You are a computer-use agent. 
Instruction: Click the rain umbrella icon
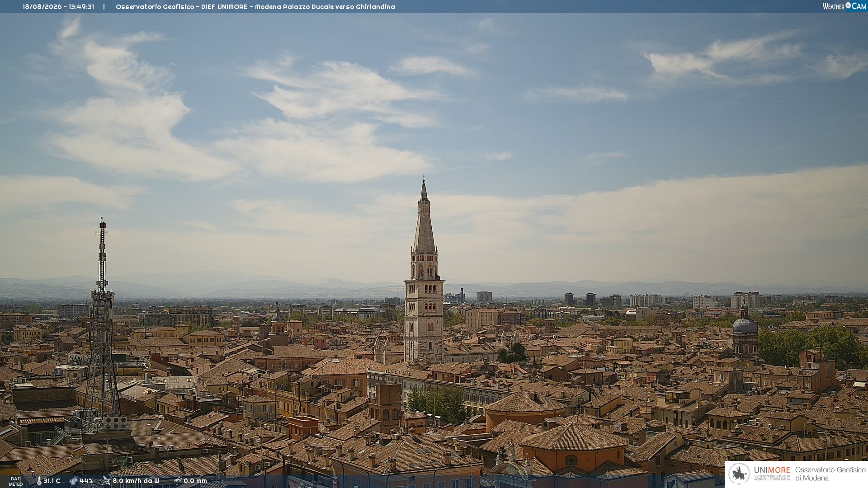[x=178, y=481]
